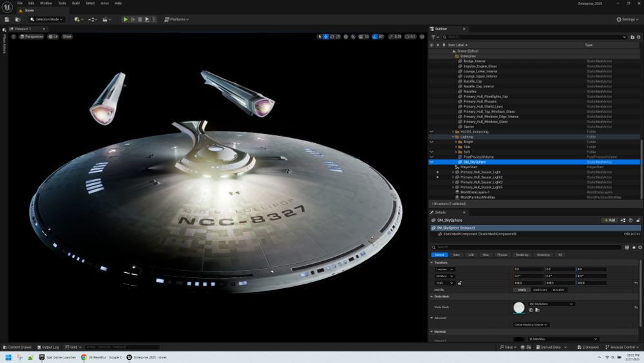The height and width of the screenshot is (363, 644).
Task: Toggle visibility of PostProcessVolume
Action: [x=431, y=157]
